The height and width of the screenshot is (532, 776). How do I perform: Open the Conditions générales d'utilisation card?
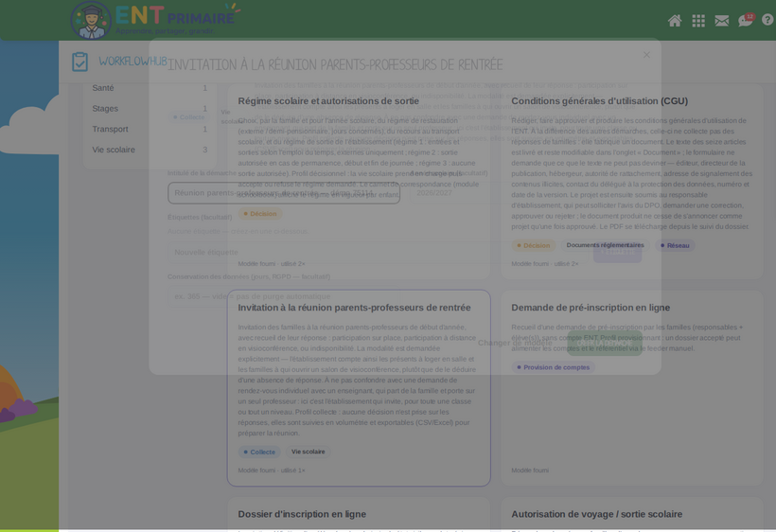click(632, 181)
